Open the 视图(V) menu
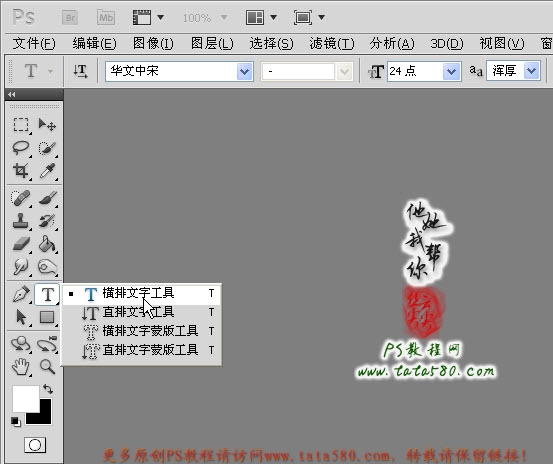This screenshot has width=553, height=464. [x=502, y=44]
